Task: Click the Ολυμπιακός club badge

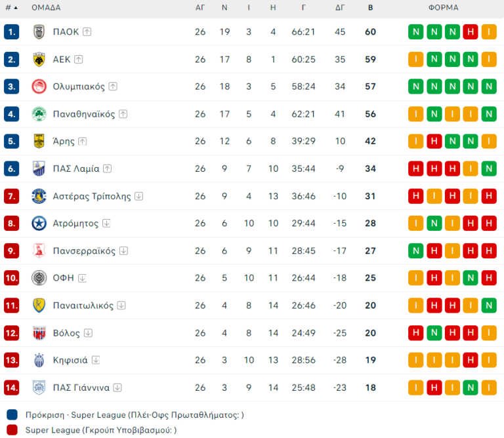Action: click(x=39, y=87)
